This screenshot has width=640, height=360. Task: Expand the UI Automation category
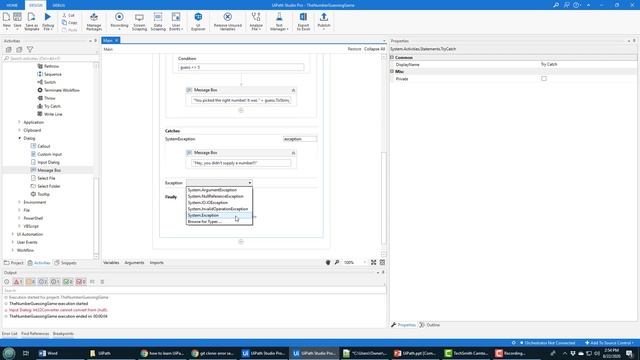click(13, 234)
